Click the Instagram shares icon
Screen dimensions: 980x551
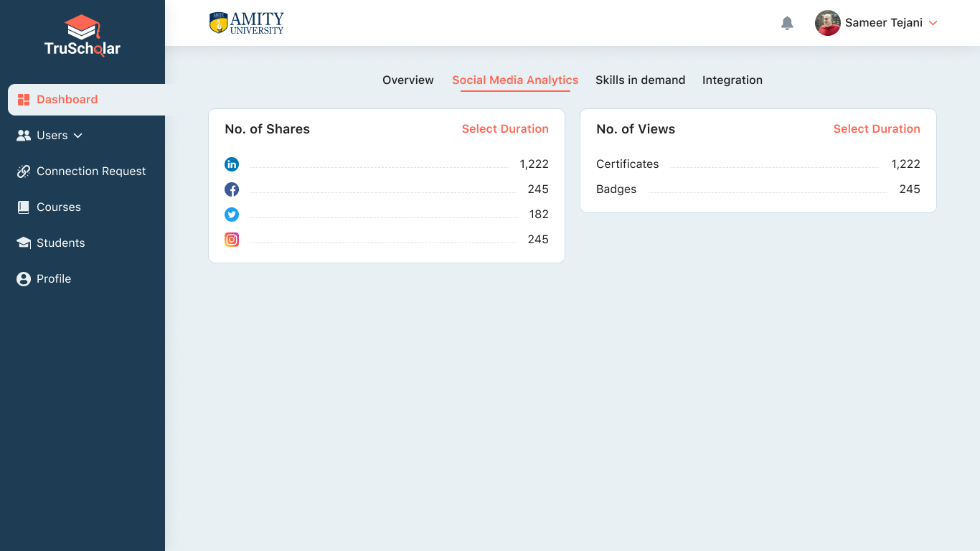point(232,240)
